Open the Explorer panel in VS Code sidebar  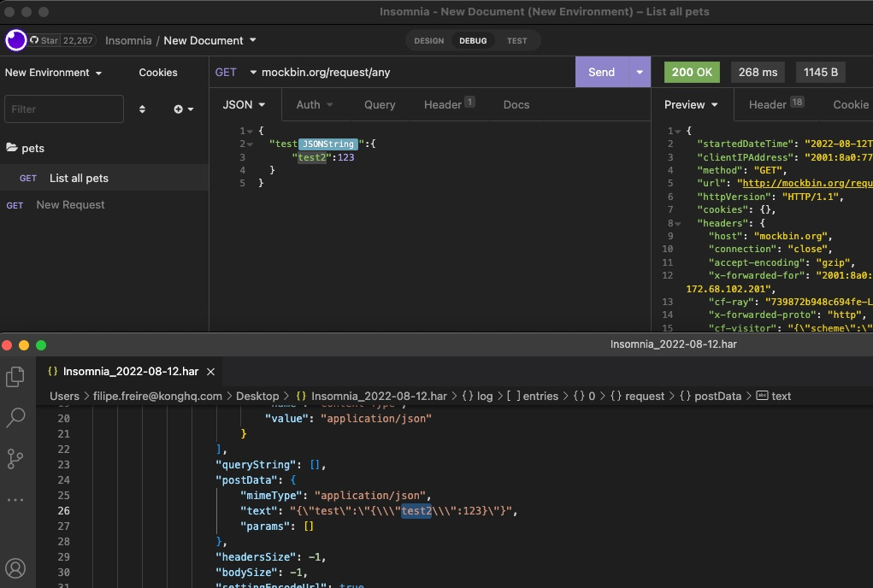(15, 377)
